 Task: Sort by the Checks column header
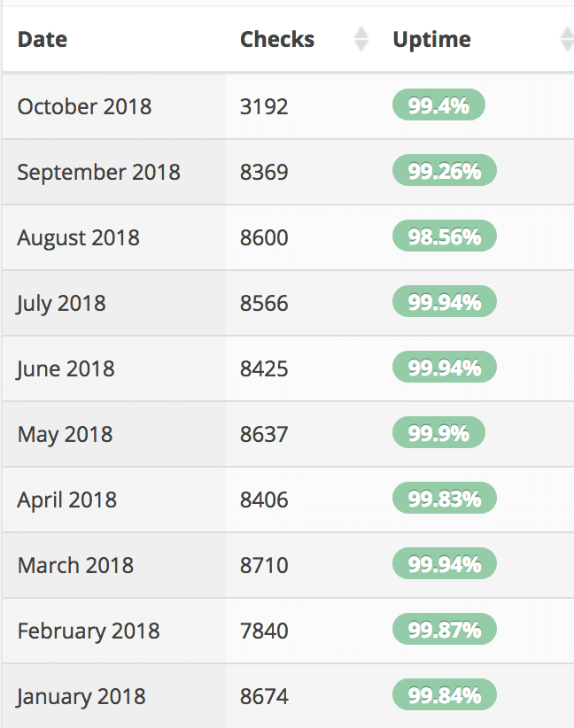pos(277,39)
